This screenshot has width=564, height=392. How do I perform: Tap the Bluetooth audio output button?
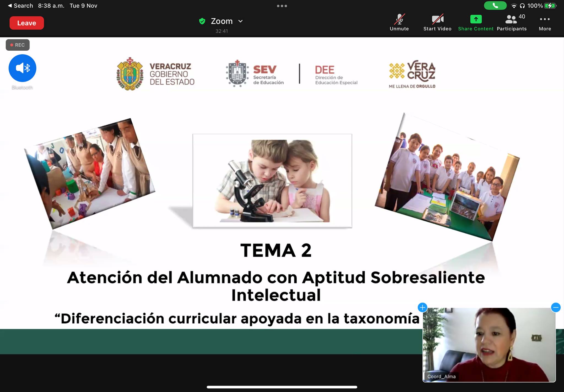tap(22, 68)
